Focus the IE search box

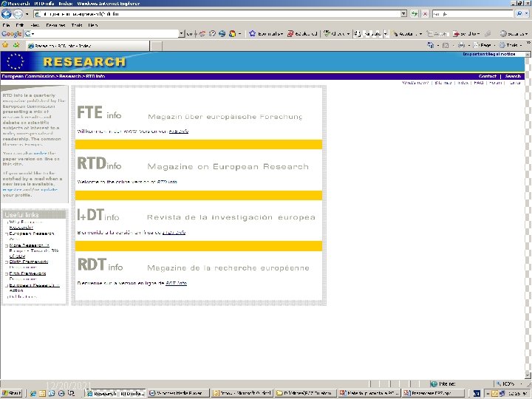pyautogui.click(x=472, y=14)
